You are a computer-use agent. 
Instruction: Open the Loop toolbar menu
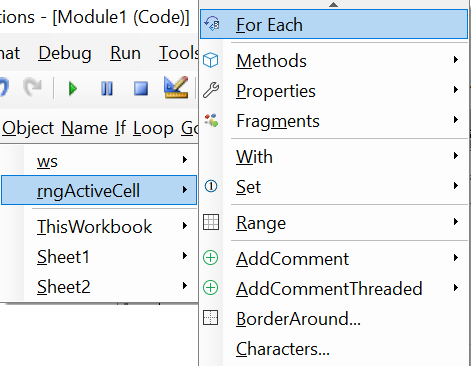(153, 128)
